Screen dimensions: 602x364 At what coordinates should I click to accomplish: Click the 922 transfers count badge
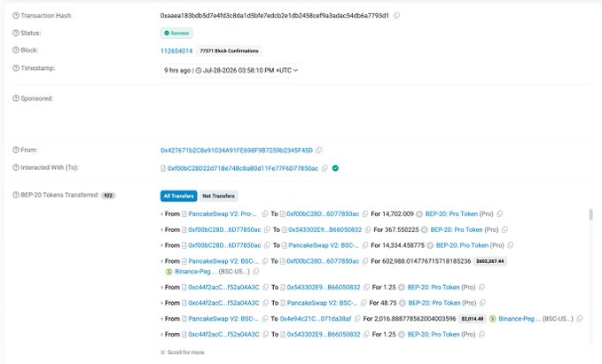[108, 196]
